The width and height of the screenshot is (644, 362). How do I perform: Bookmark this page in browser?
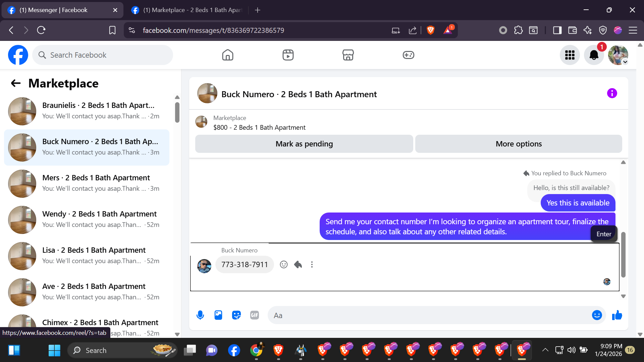coord(112,31)
